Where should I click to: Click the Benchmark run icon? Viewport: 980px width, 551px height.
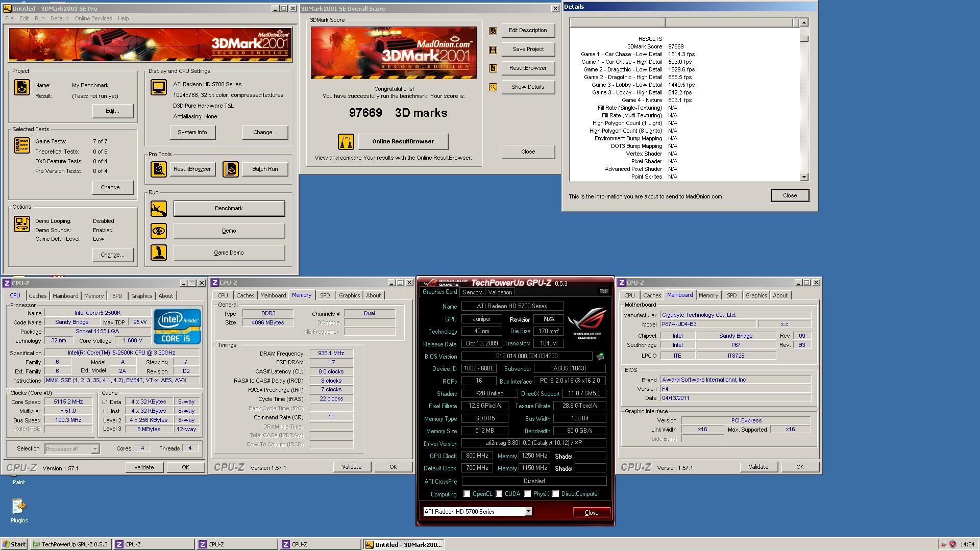point(158,208)
